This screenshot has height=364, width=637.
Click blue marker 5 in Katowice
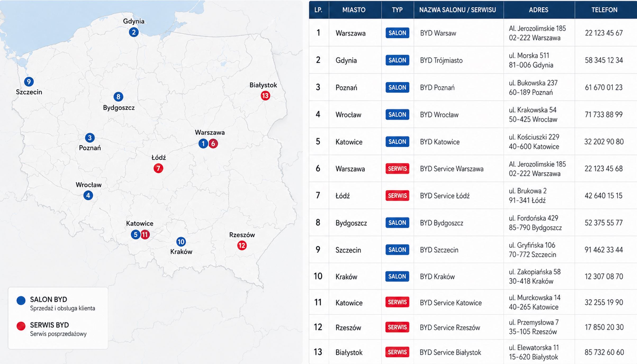tap(135, 234)
